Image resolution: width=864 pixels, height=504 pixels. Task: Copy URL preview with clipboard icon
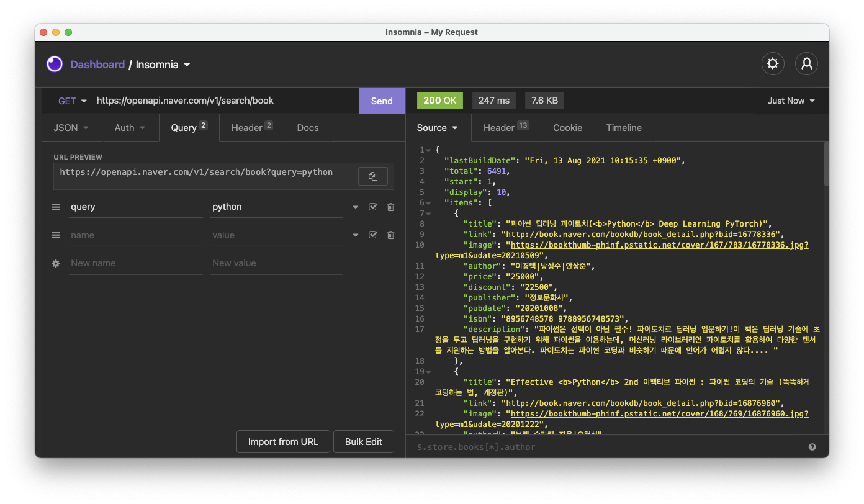pyautogui.click(x=373, y=176)
